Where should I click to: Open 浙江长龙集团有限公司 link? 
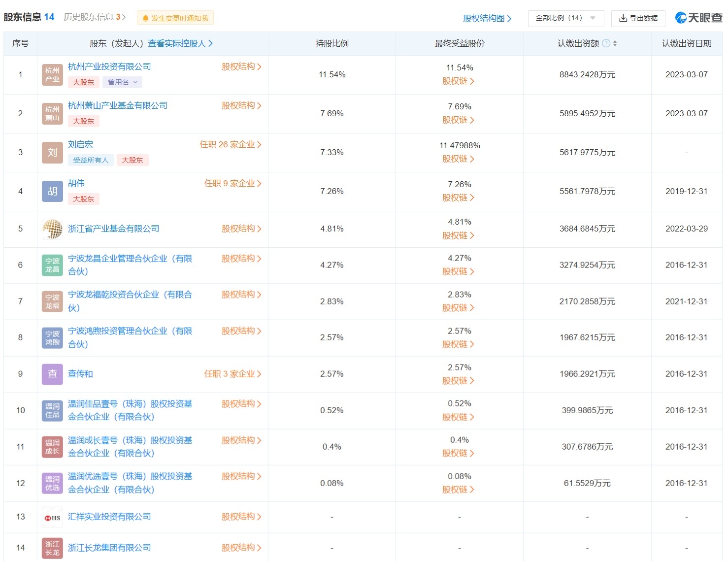[109, 548]
